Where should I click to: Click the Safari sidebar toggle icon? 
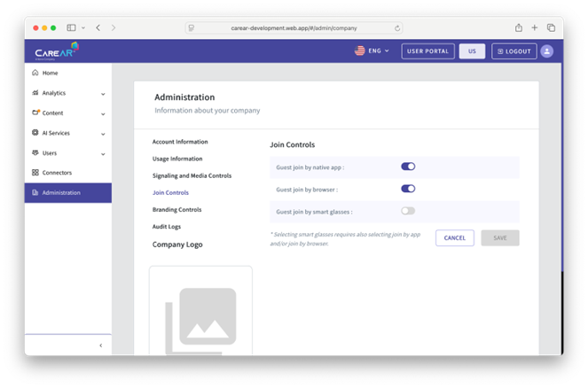[x=72, y=27]
